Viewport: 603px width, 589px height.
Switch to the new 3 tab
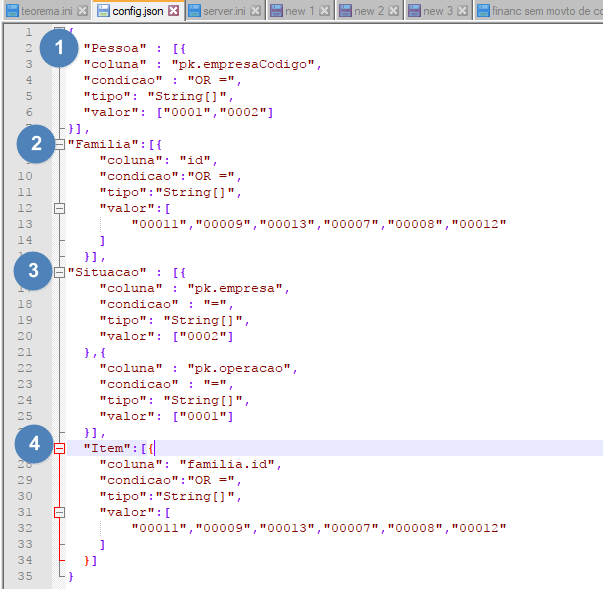click(x=438, y=11)
